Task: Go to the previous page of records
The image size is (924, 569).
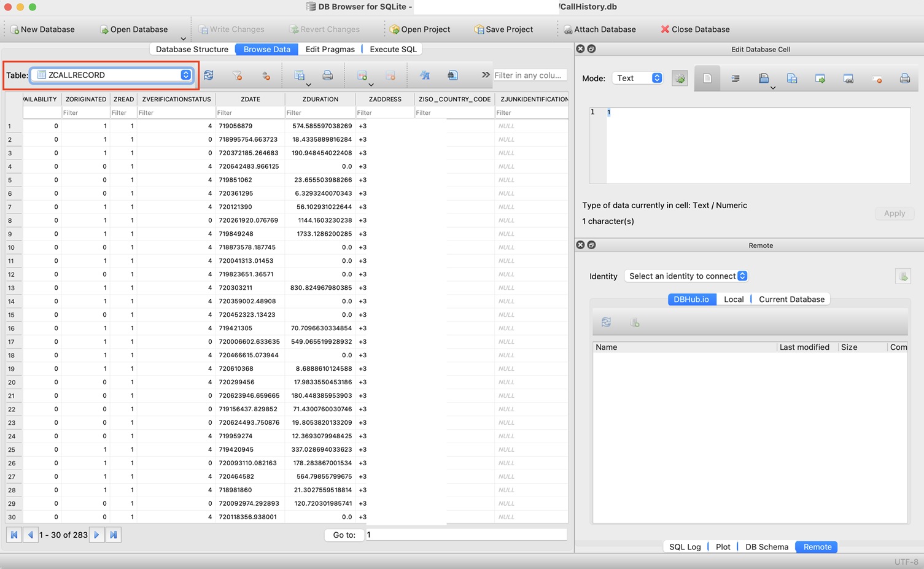Action: 30,535
